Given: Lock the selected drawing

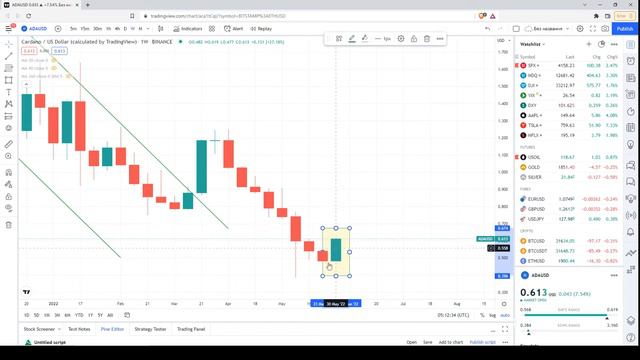Looking at the screenshot, I should 414,38.
